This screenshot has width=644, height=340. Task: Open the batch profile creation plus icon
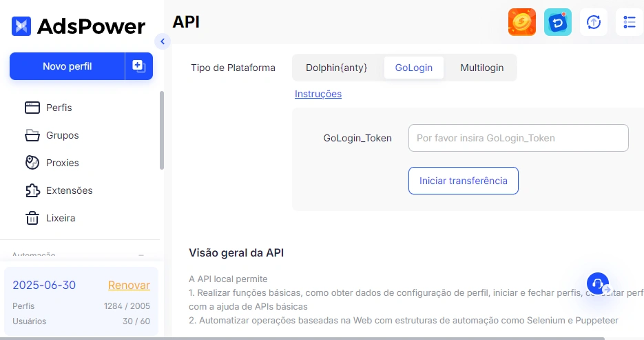(x=139, y=66)
